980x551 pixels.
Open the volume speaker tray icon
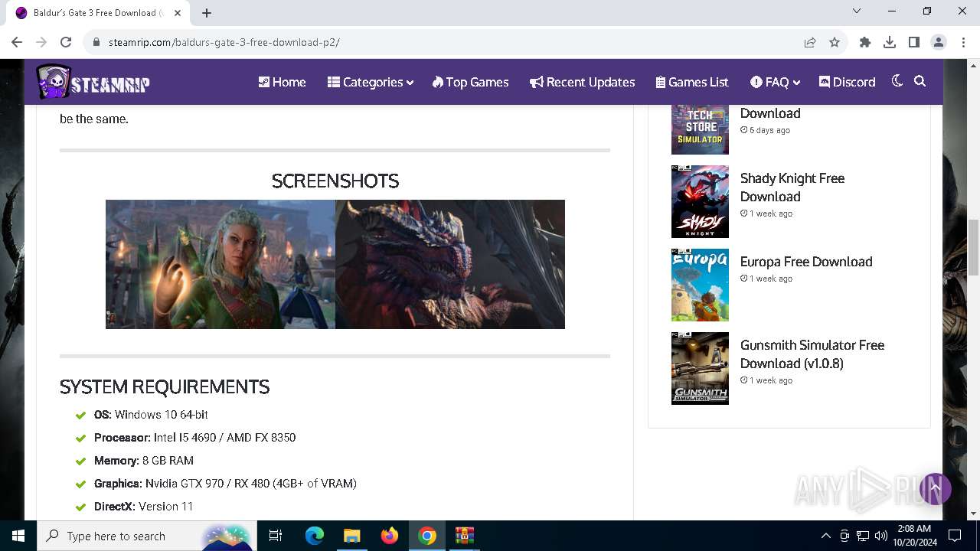coord(880,536)
